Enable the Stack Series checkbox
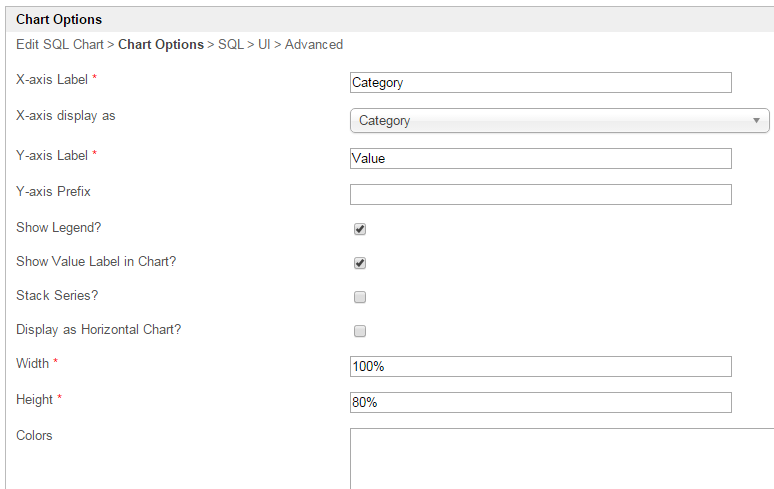 [360, 297]
